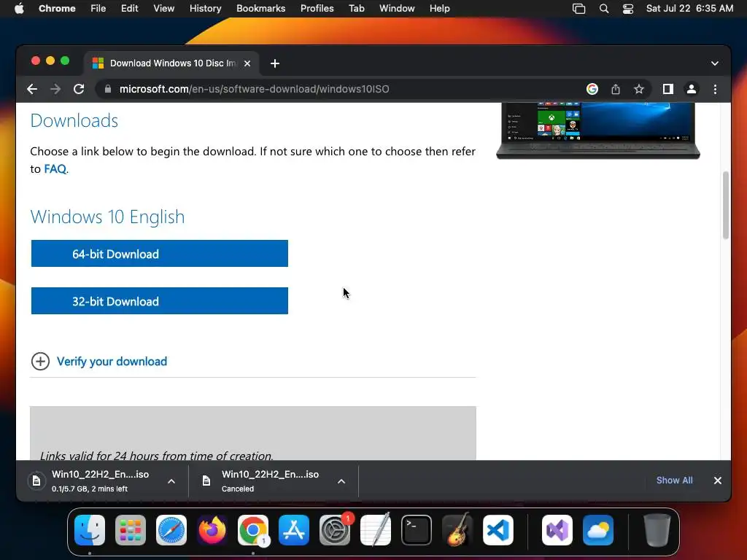Close the Download Windows 10 tab

(x=247, y=63)
